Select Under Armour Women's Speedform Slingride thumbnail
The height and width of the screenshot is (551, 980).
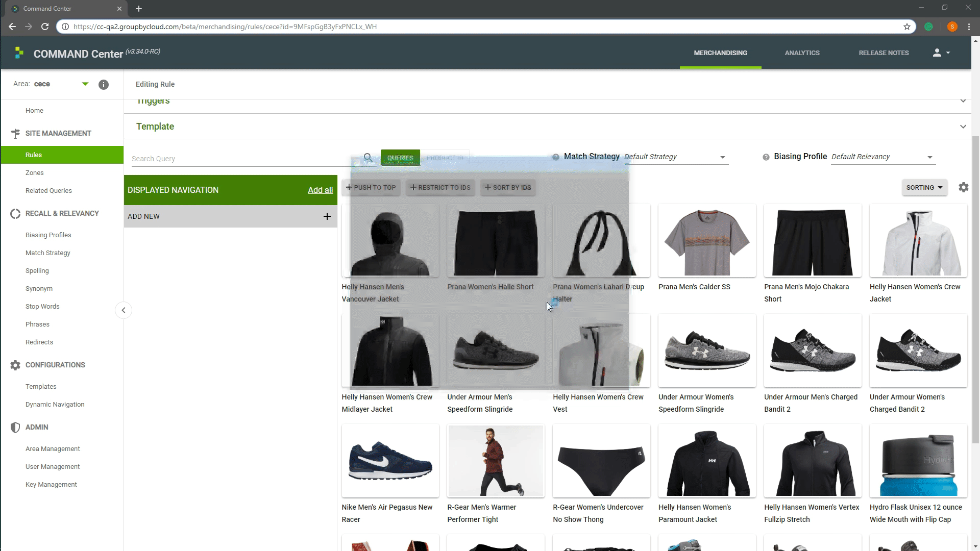pos(707,351)
